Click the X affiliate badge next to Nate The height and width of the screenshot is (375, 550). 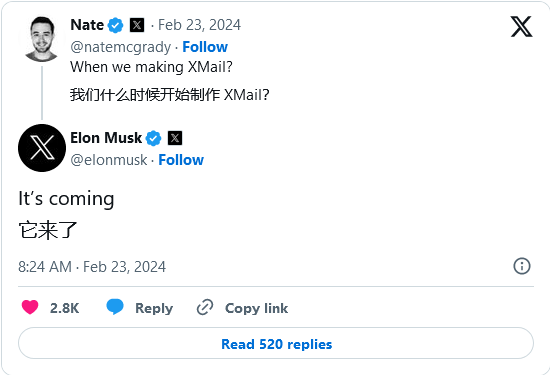(x=137, y=25)
